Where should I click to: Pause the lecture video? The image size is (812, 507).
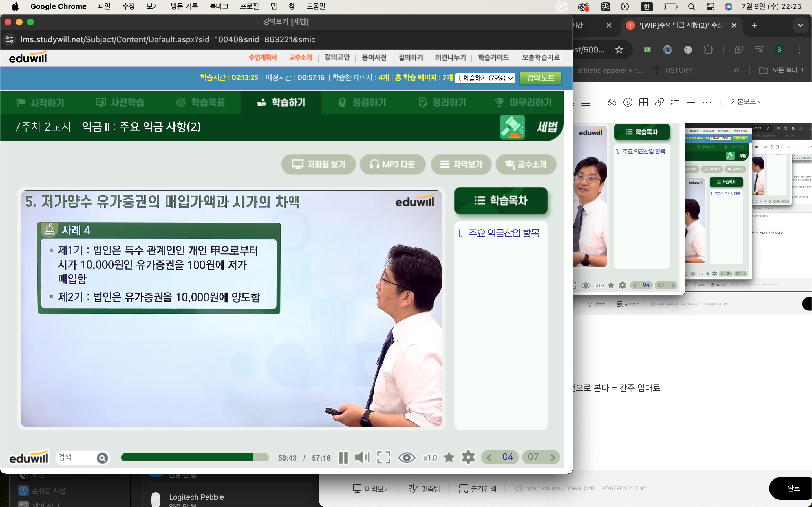(343, 457)
